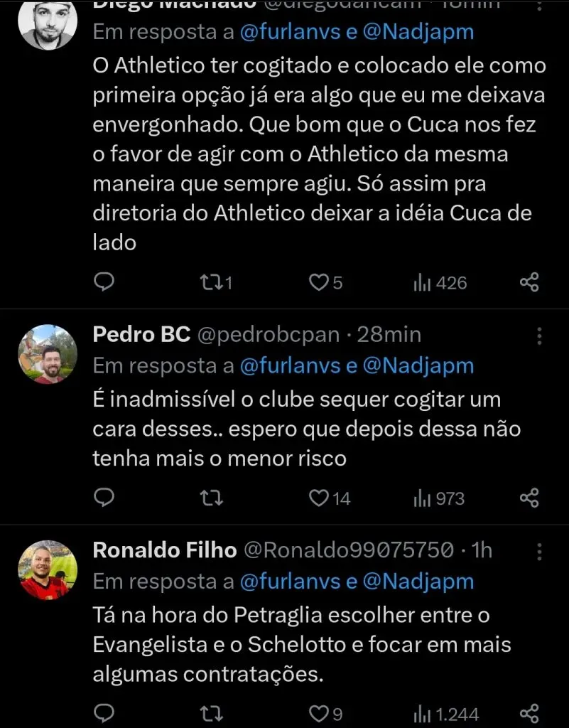
Task: Share Pedro BC's tweet
Action: [x=529, y=498]
